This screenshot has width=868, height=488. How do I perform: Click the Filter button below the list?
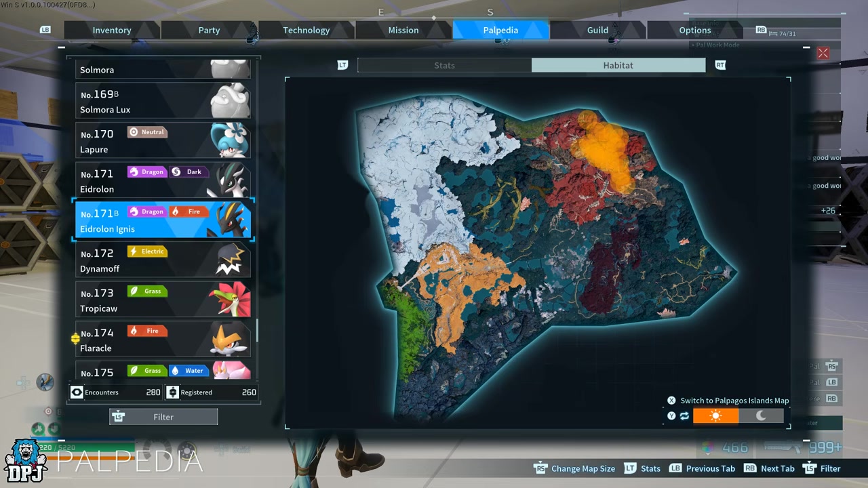click(163, 417)
